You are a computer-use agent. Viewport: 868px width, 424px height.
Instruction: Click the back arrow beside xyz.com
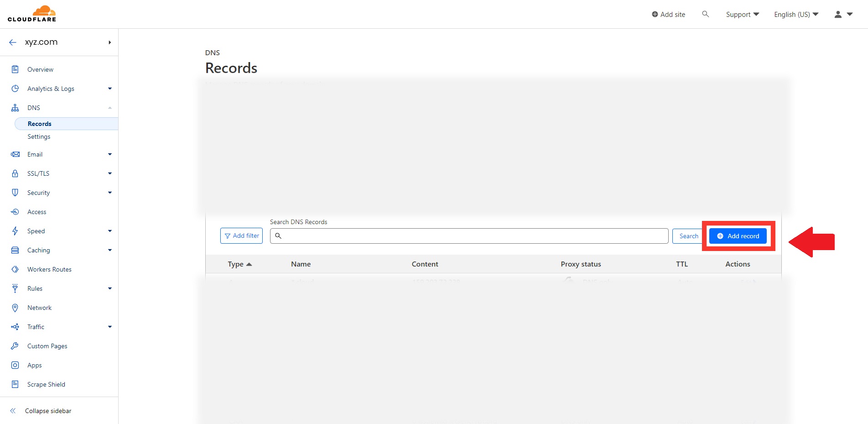13,42
